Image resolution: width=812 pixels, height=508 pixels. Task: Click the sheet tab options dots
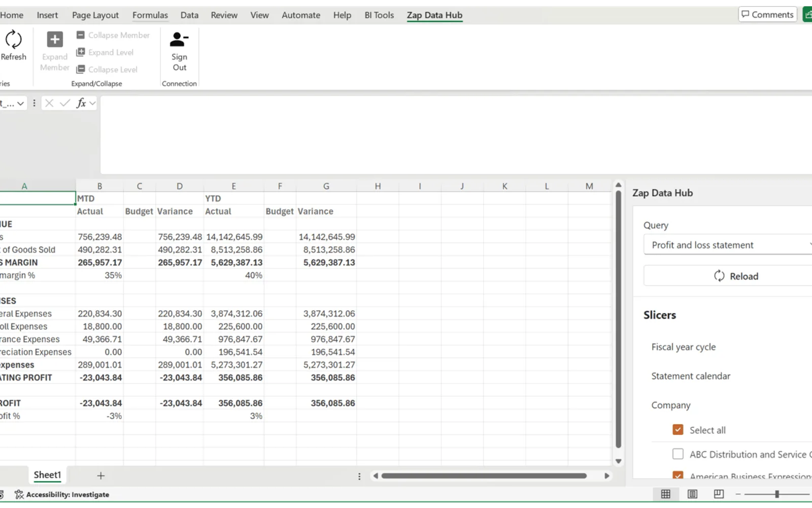point(359,476)
